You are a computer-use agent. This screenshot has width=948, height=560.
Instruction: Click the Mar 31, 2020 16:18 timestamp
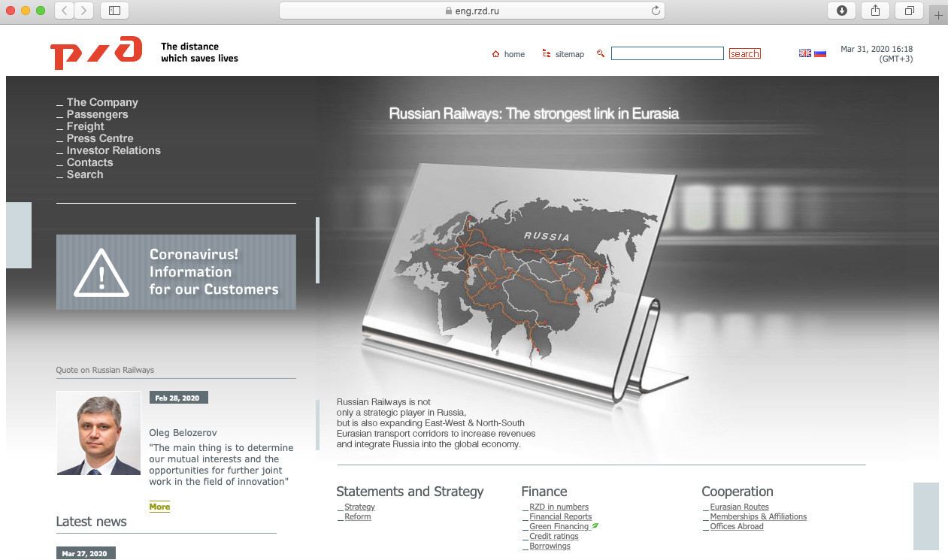877,49
